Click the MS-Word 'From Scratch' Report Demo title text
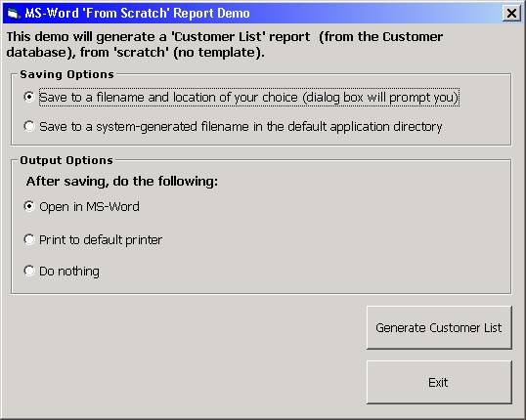Viewport: 526px width, 420px height. (x=137, y=14)
